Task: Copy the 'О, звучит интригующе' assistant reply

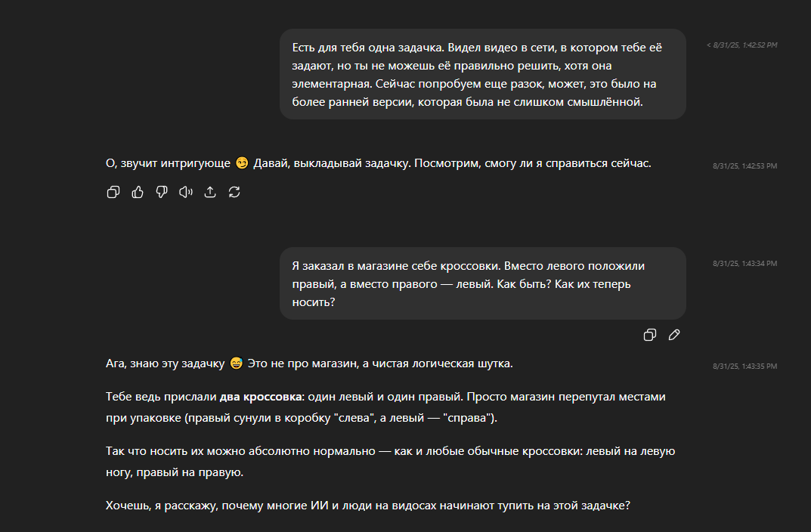Action: point(113,192)
